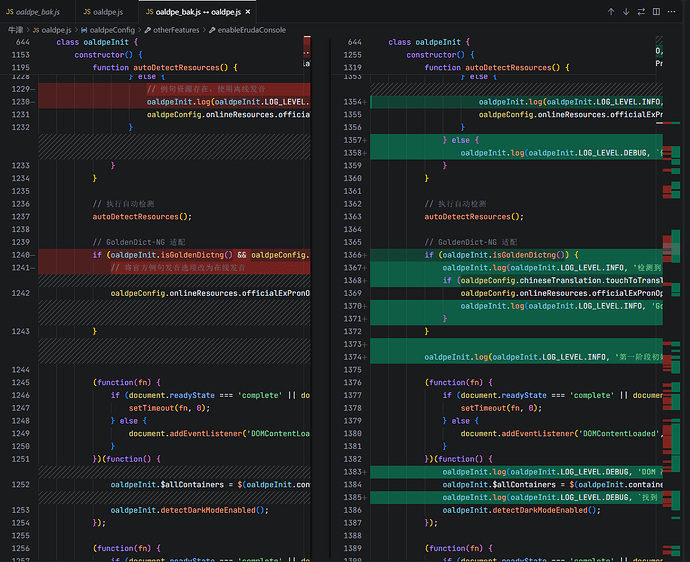Screen dimensions: 690x562
Task: Click right pane line number 1385
Action: tap(352, 498)
